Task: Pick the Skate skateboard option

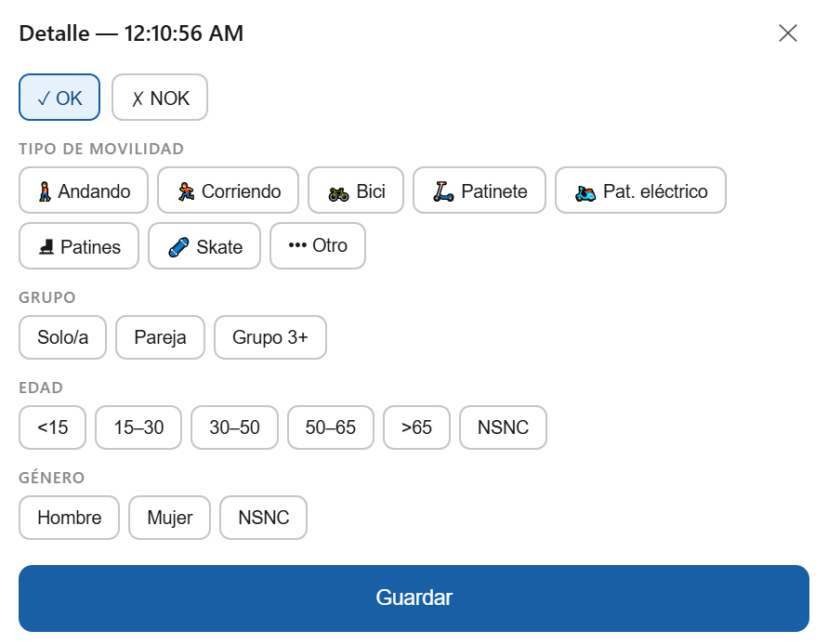Action: point(204,246)
